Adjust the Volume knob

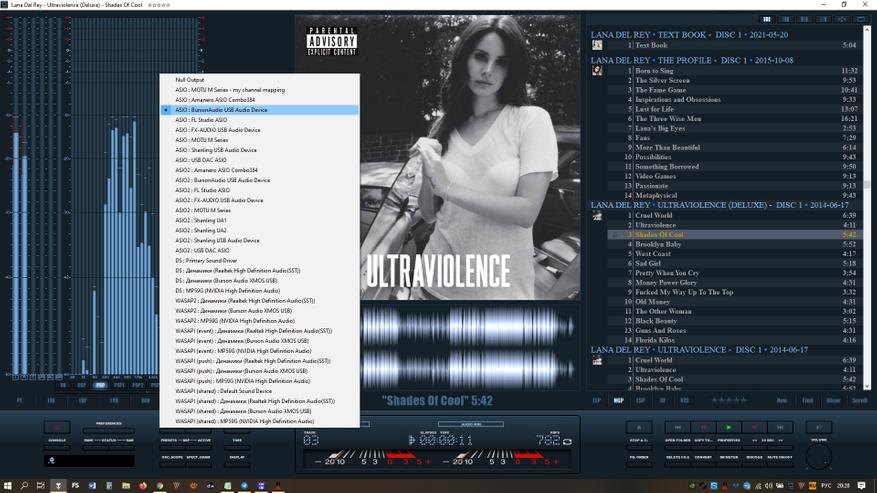pyautogui.click(x=819, y=457)
